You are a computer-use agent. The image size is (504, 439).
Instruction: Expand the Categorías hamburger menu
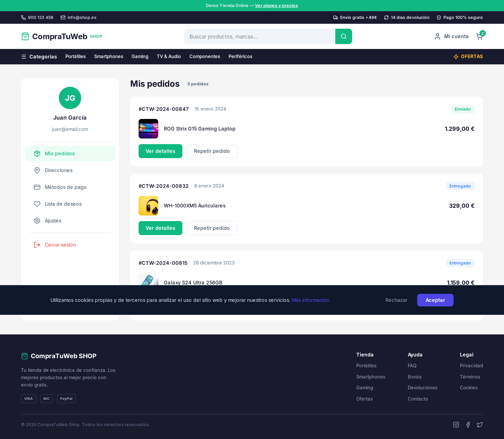[24, 57]
